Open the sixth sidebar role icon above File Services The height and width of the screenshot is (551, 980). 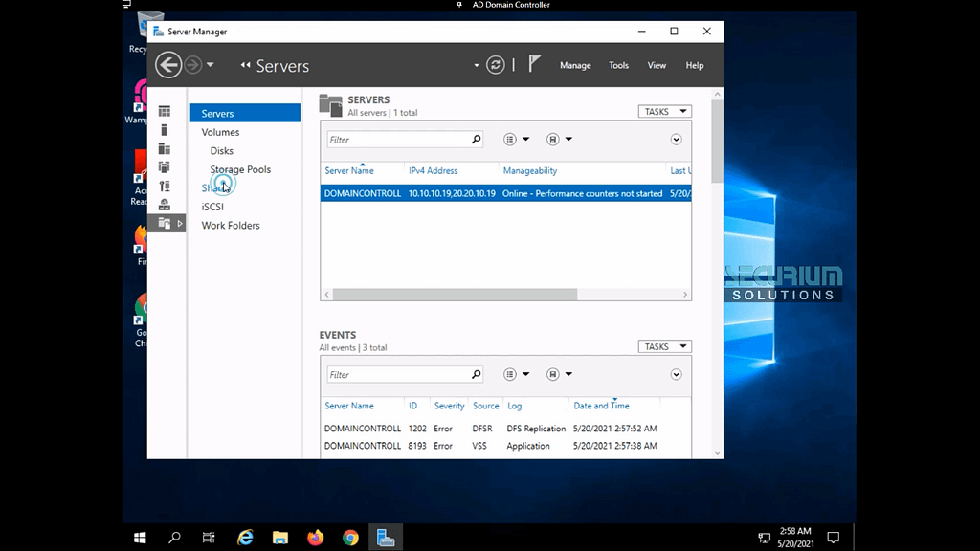pyautogui.click(x=165, y=205)
